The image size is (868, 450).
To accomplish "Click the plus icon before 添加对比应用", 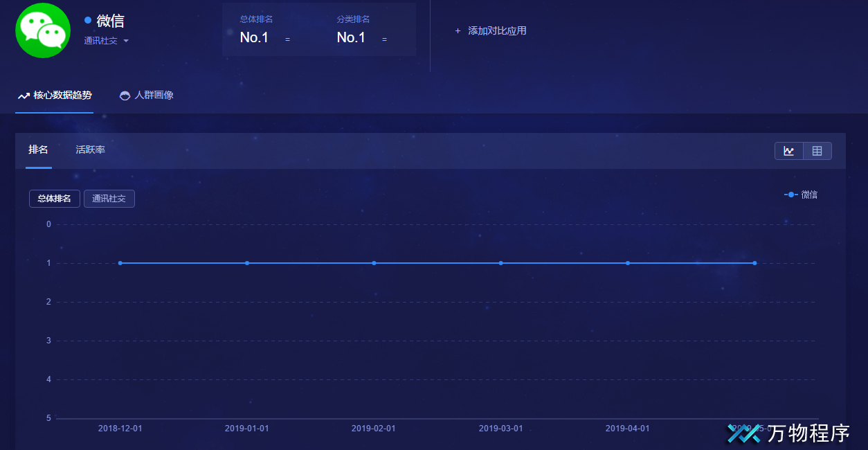I will coord(458,31).
